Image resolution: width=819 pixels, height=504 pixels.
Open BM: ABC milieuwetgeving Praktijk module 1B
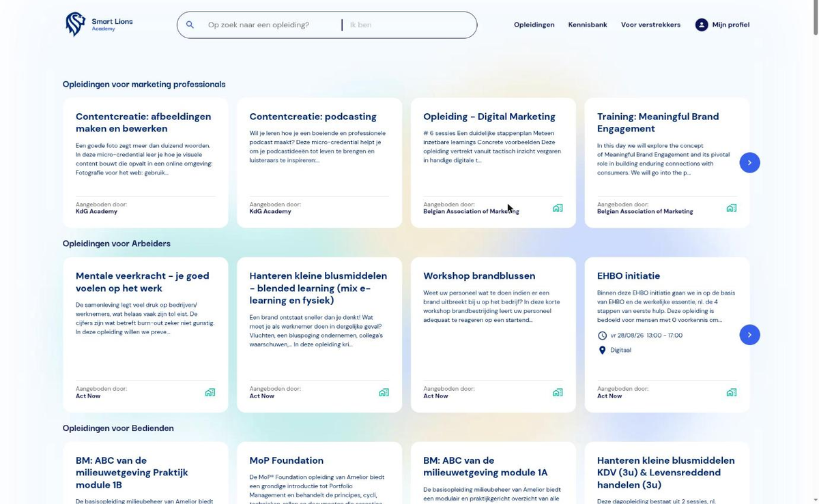click(x=132, y=473)
